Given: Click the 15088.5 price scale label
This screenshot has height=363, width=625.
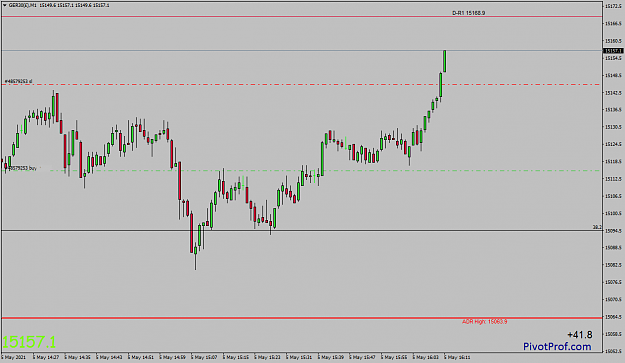Looking at the screenshot, I should tap(613, 248).
